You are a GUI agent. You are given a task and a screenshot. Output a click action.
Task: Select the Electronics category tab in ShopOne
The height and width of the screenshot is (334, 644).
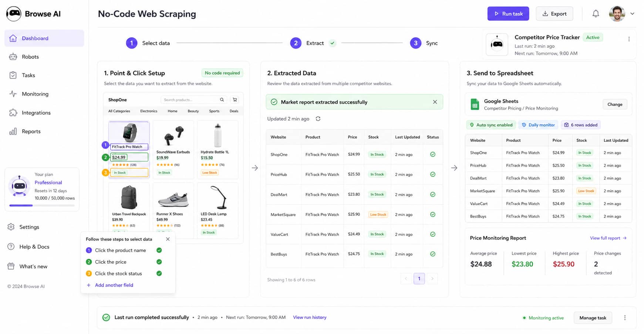(x=149, y=111)
